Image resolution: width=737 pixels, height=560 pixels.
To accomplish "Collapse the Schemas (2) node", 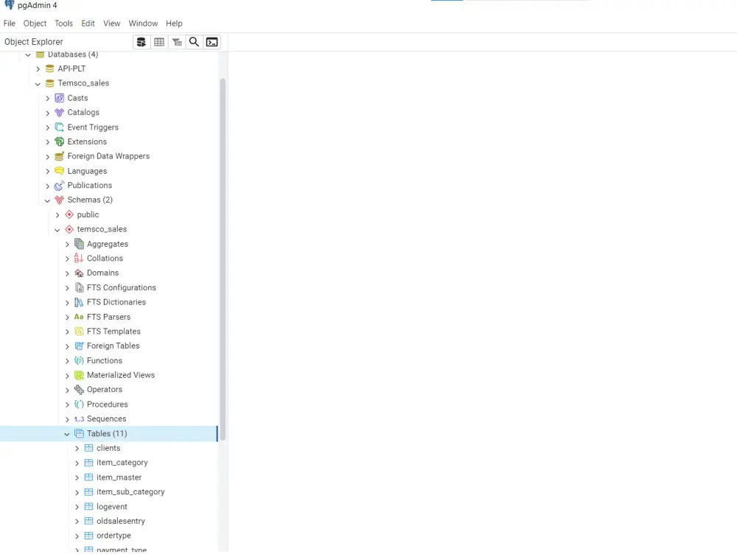I will [x=47, y=200].
